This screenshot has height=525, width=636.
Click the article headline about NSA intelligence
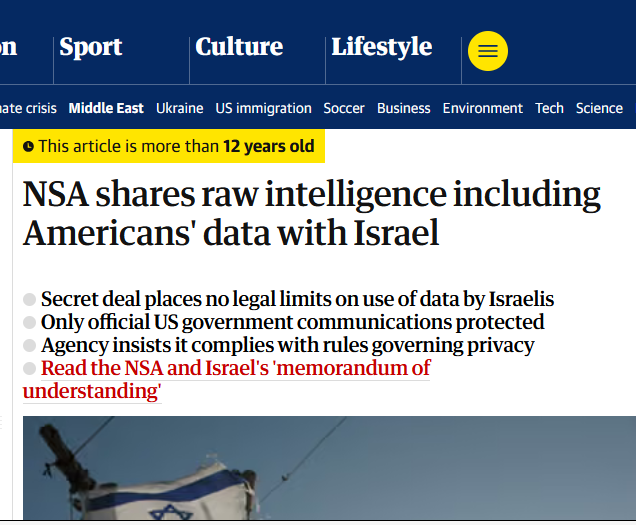(312, 213)
